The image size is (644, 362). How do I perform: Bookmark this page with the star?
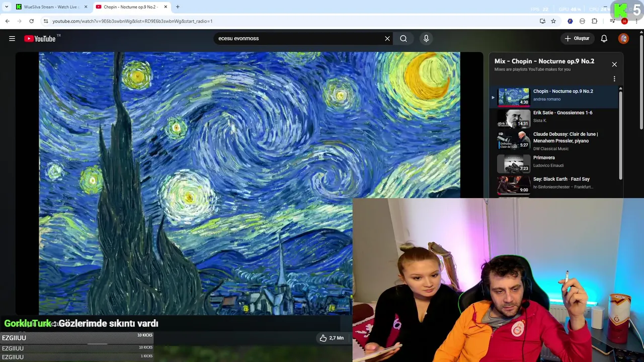[553, 21]
